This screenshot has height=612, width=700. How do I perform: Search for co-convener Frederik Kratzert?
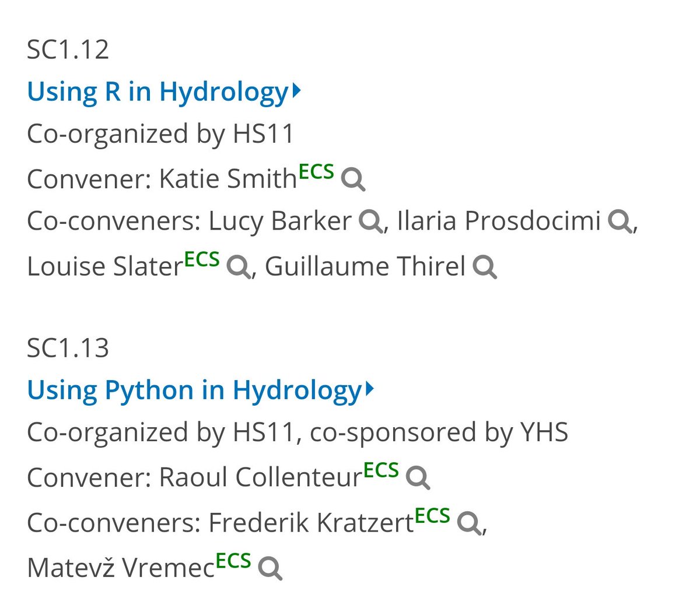coord(469,523)
